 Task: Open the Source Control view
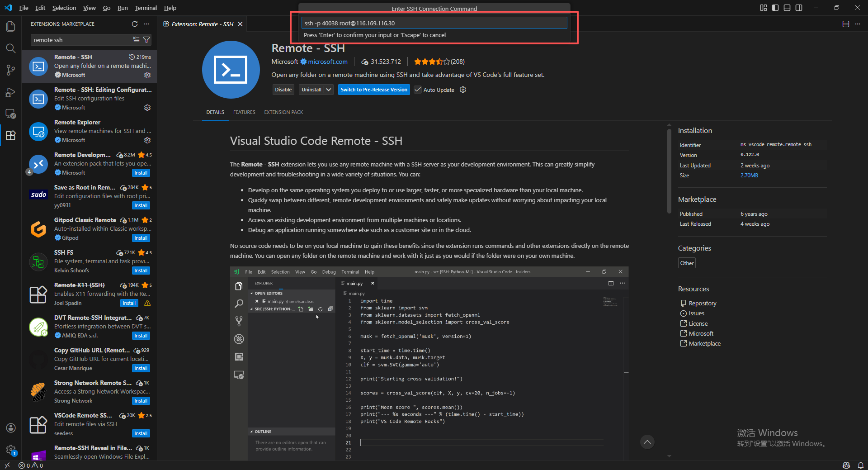[10, 70]
